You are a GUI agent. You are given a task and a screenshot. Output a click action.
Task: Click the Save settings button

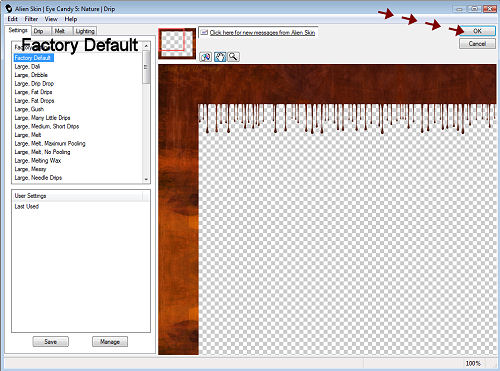(x=51, y=342)
